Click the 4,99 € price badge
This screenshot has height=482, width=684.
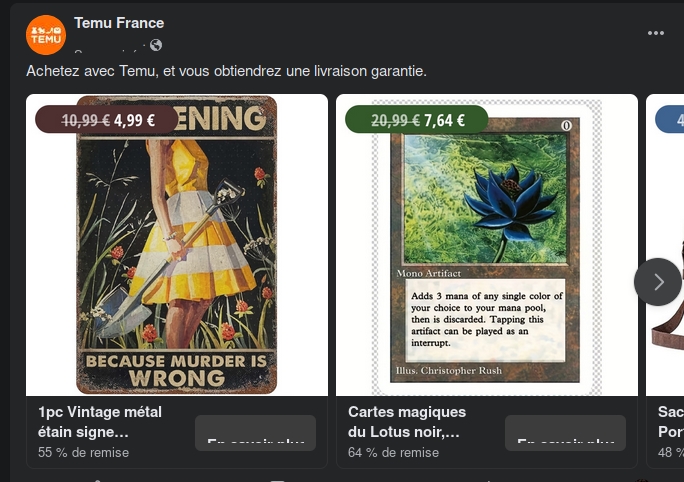pos(107,120)
